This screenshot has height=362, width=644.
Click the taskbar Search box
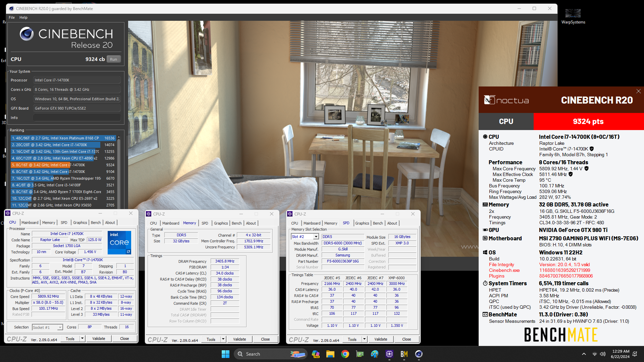pos(270,354)
